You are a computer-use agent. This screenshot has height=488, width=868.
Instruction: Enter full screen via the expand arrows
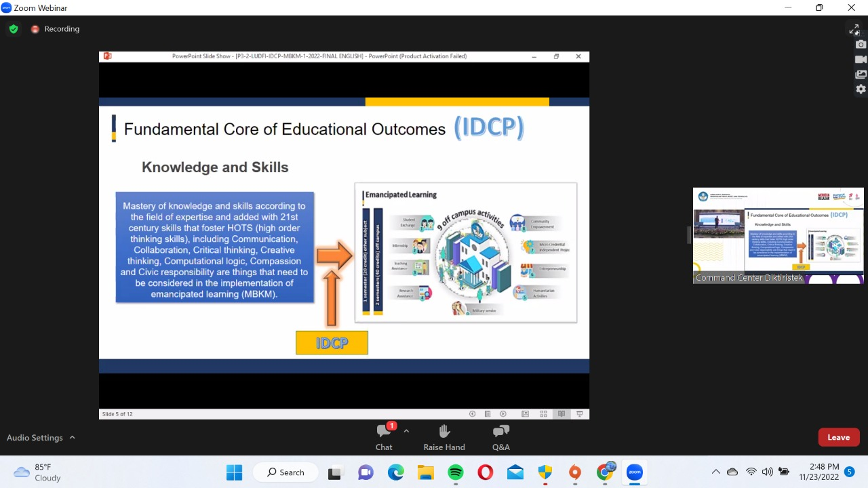coord(854,29)
